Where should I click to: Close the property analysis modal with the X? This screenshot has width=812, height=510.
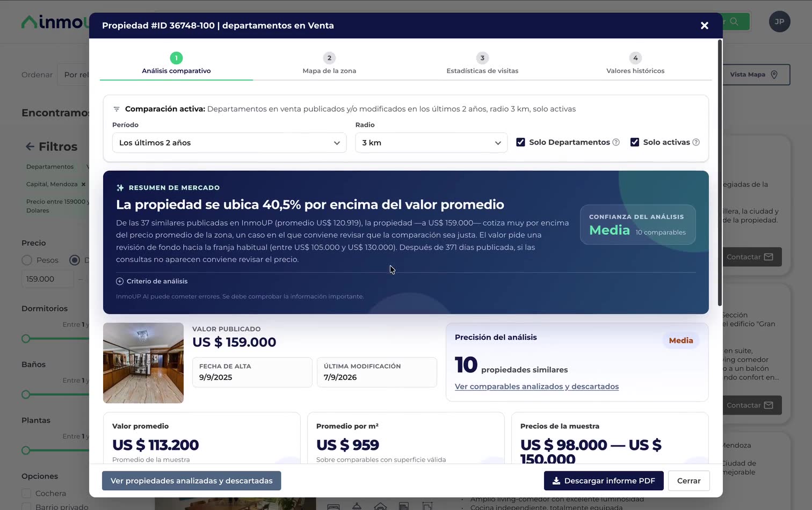705,26
